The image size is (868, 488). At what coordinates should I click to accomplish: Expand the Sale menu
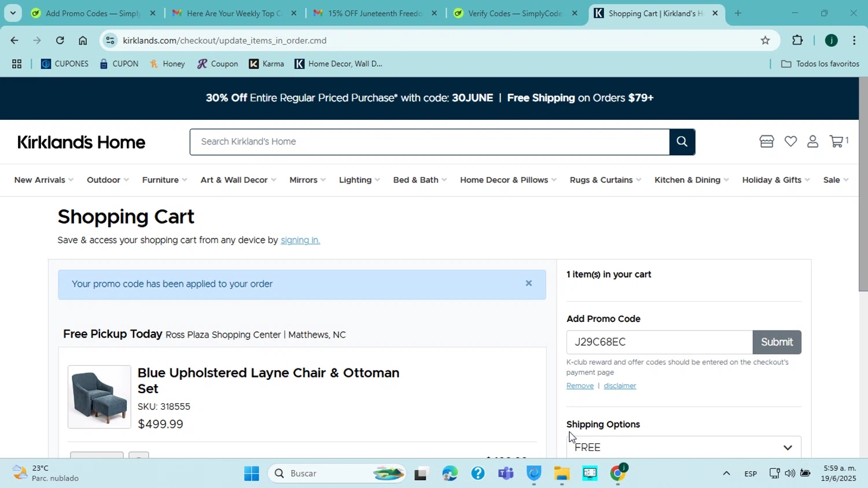(835, 180)
